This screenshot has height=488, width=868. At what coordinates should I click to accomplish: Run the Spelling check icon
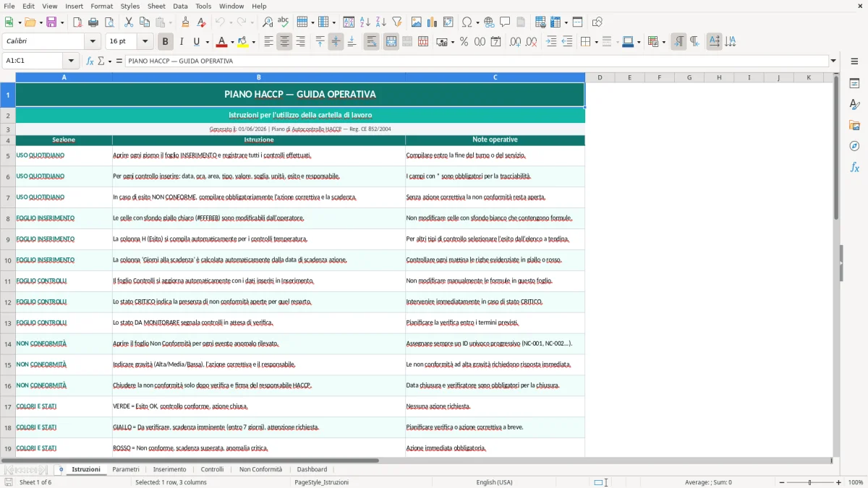point(284,22)
